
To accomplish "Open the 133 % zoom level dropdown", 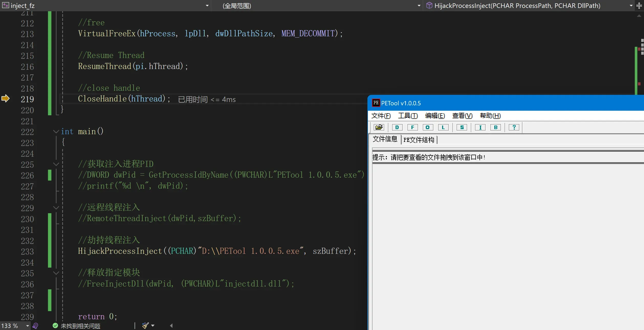I will (27, 326).
